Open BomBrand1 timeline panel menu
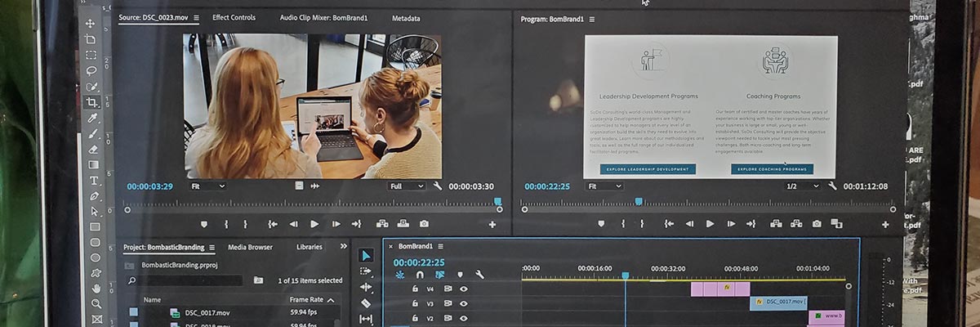Screen dimensions: 980x327 [x=439, y=246]
